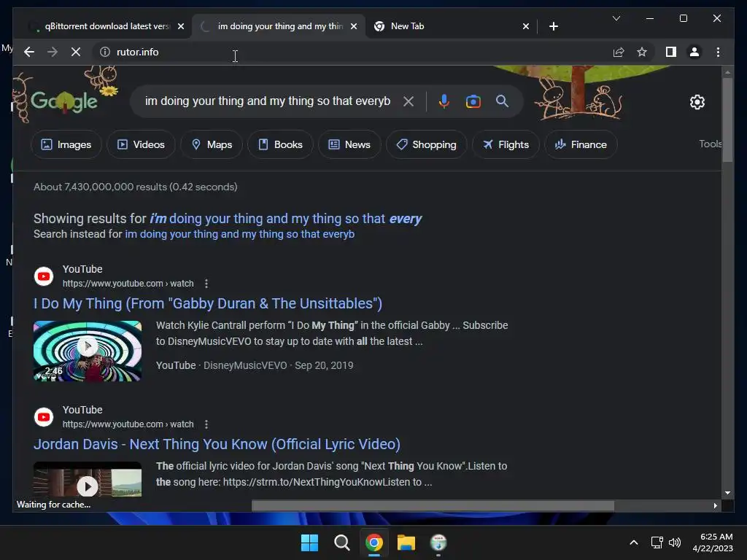Clear the Google search box text
The height and width of the screenshot is (560, 747).
409,101
